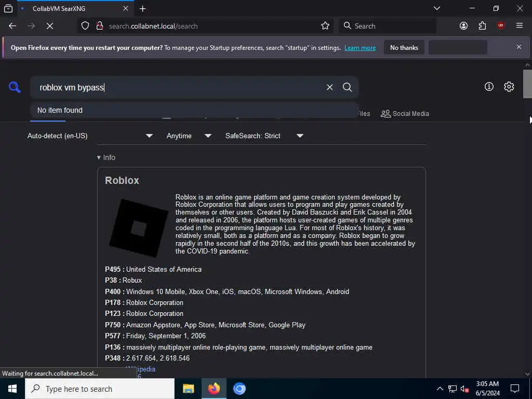Open the SafeSearch: Strict dropdown
This screenshot has width=532, height=399.
pyautogui.click(x=264, y=136)
